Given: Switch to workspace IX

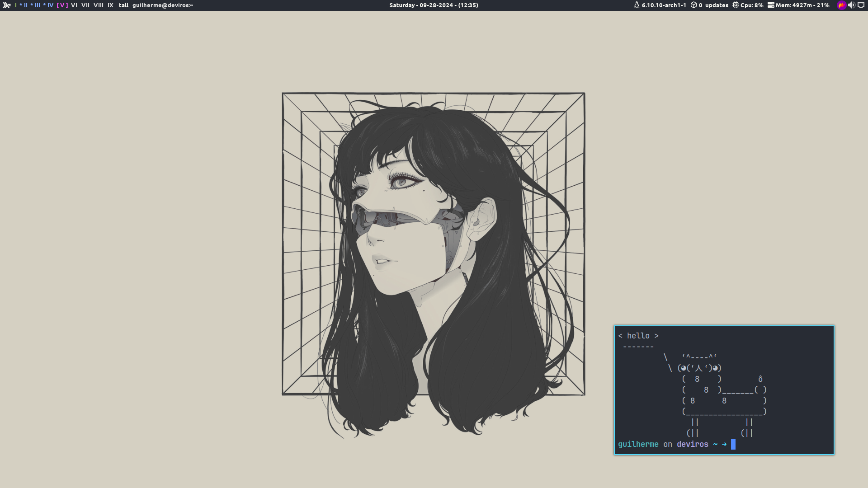Looking at the screenshot, I should (110, 5).
